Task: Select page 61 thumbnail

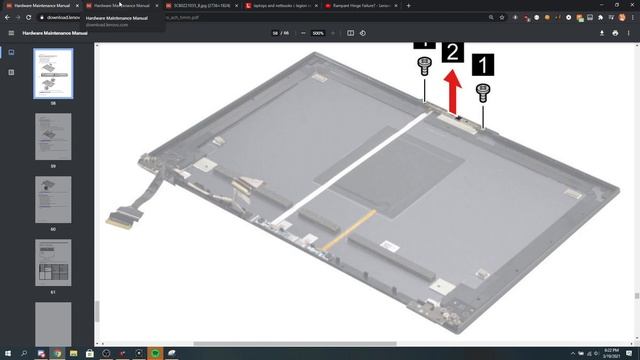Action: pyautogui.click(x=53, y=262)
